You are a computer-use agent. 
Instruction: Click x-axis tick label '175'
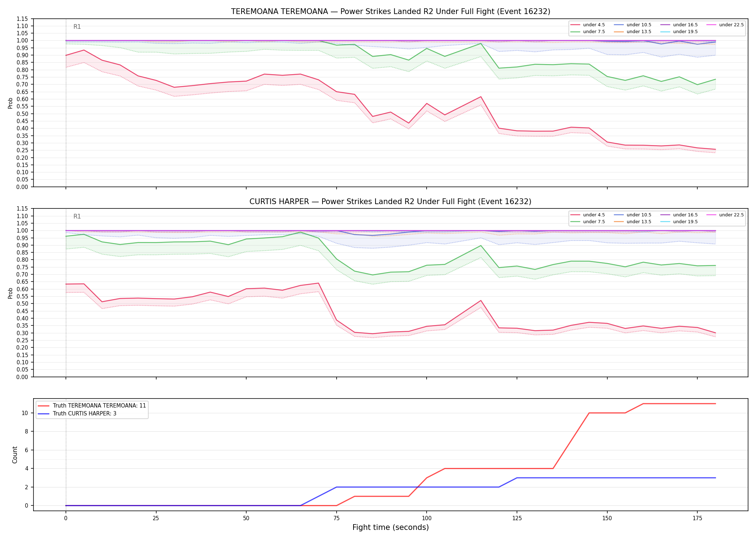[x=697, y=518]
